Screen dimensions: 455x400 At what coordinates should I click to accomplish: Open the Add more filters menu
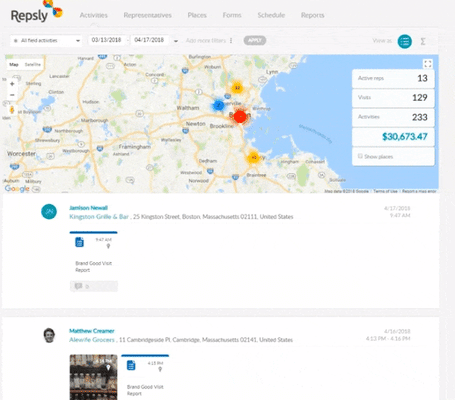[x=209, y=40]
